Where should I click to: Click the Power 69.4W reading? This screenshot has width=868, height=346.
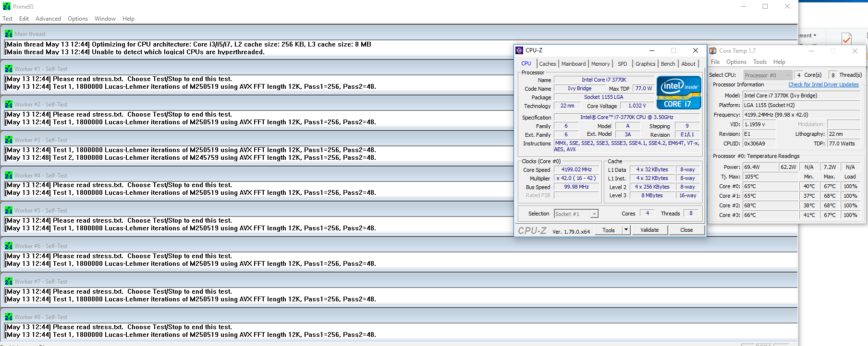coord(760,167)
